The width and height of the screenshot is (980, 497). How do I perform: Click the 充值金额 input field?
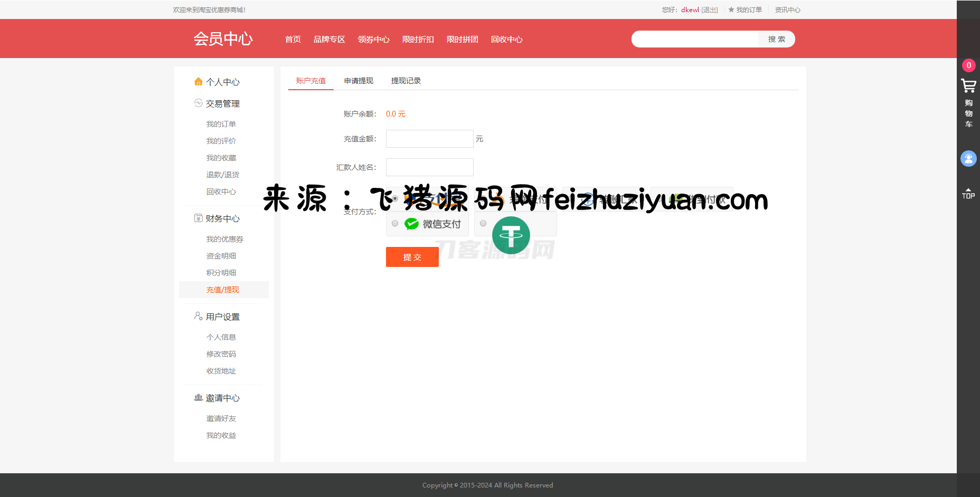[x=429, y=139]
